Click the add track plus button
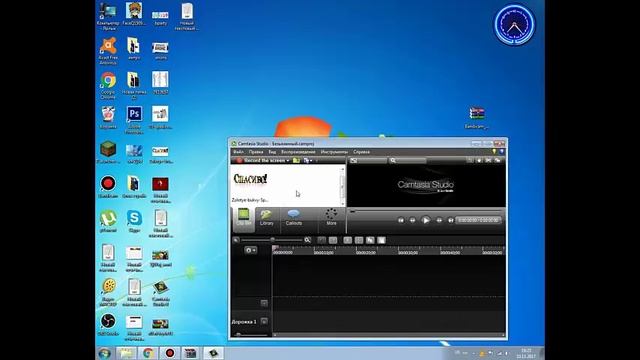Image resolution: width=640 pixels, height=360 pixels. pos(264,303)
